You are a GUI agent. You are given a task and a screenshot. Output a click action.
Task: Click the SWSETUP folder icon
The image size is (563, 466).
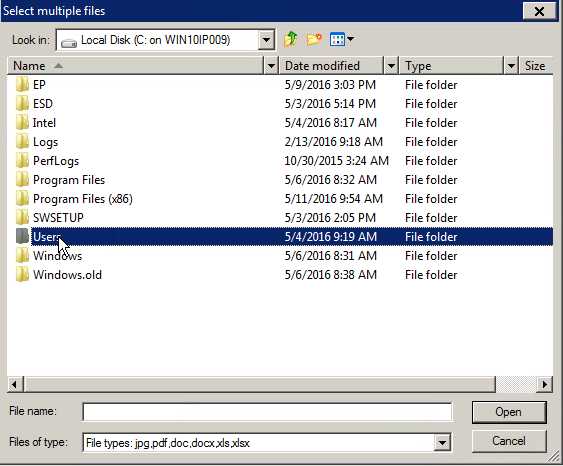pos(22,218)
